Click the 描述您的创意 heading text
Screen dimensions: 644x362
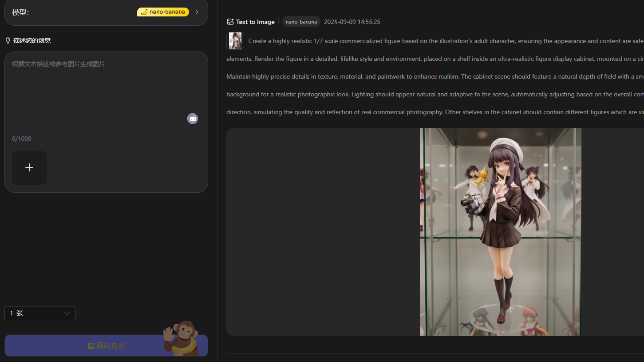click(x=32, y=40)
